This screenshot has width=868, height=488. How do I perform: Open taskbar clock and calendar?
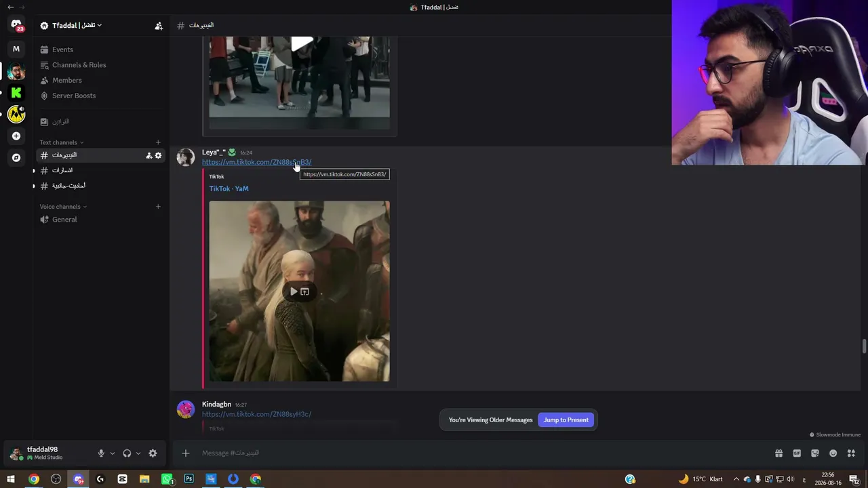point(827,479)
